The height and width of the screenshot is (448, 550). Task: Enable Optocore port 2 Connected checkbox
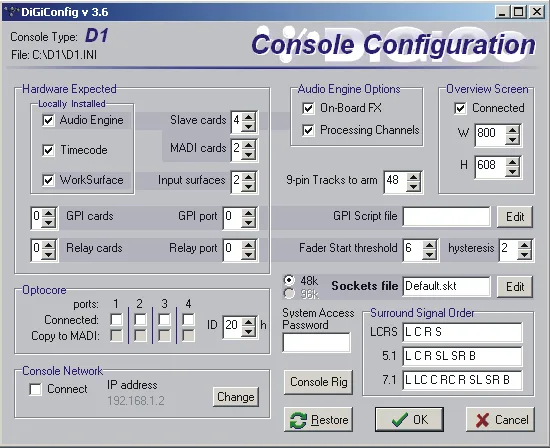140,320
